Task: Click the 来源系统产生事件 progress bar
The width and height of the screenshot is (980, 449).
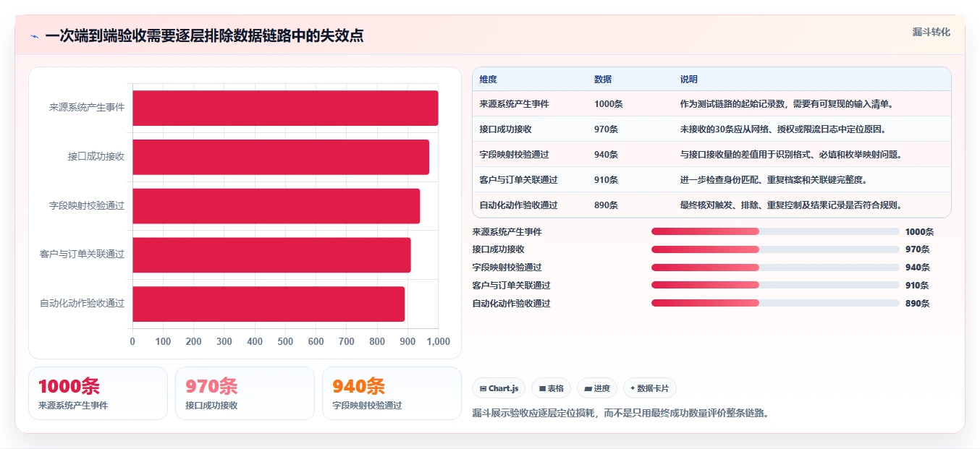Action: point(775,231)
